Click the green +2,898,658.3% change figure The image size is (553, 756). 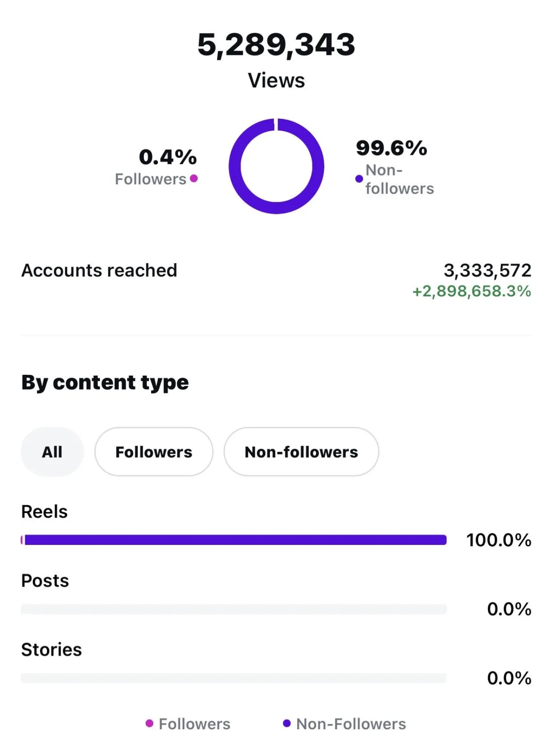(x=471, y=291)
